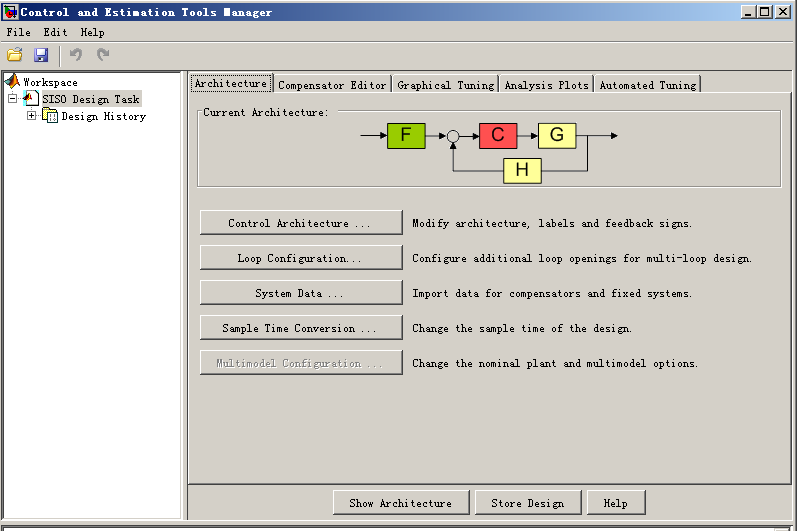Viewport: 797px width, 531px height.
Task: Click the Undo arrow toolbar icon
Action: pos(76,54)
